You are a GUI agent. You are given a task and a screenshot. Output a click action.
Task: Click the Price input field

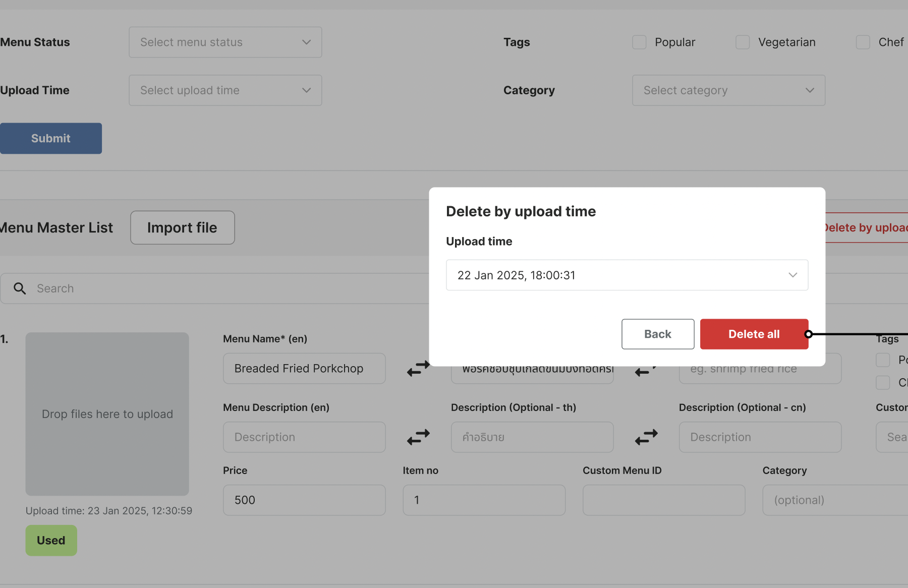point(304,500)
